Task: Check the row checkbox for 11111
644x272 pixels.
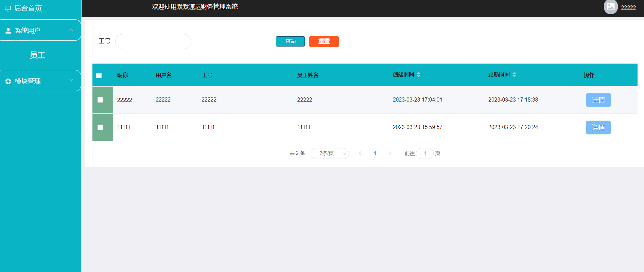Action: click(x=100, y=127)
